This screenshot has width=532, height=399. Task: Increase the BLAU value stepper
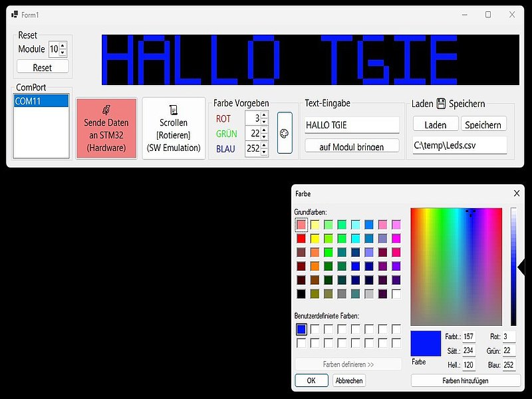click(264, 145)
